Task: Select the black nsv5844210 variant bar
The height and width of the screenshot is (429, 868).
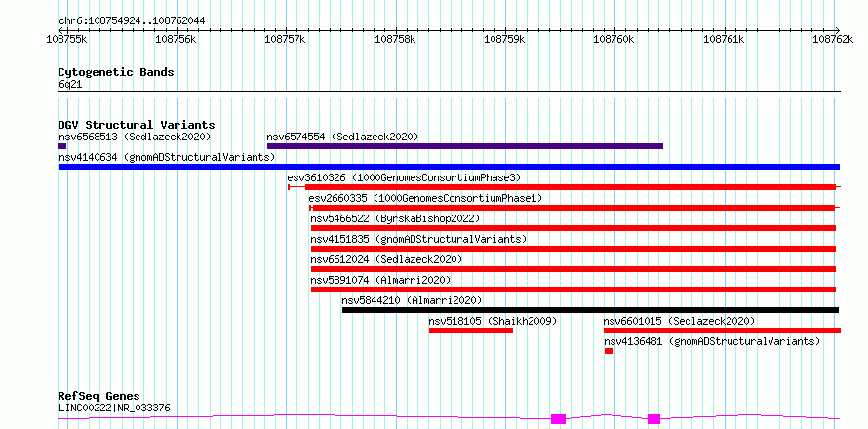Action: coord(590,310)
